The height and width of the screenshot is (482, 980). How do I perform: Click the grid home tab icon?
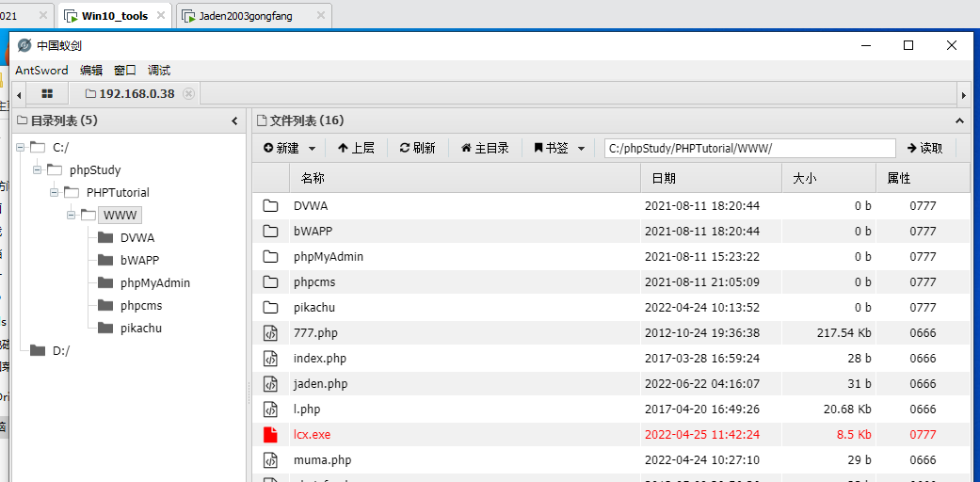pyautogui.click(x=47, y=93)
